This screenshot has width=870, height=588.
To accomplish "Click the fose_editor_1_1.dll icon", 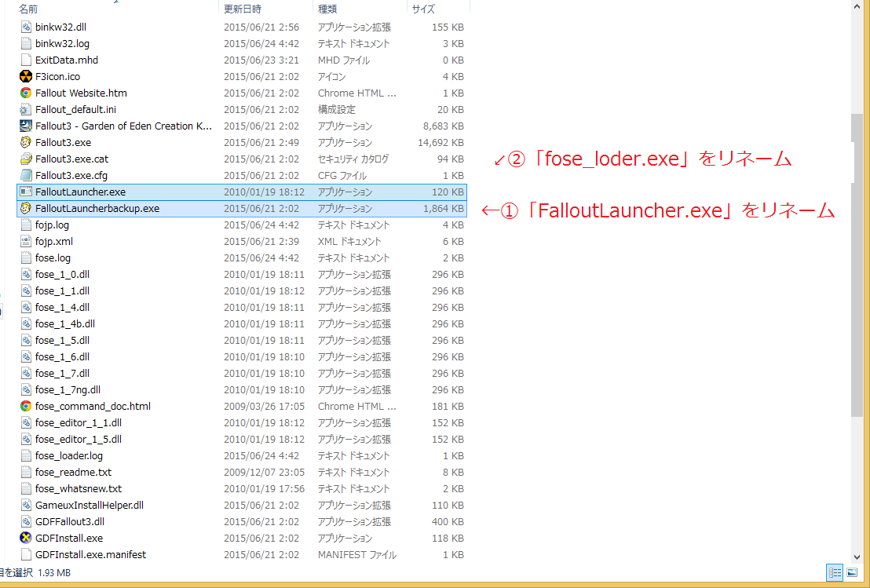I will (x=26, y=422).
